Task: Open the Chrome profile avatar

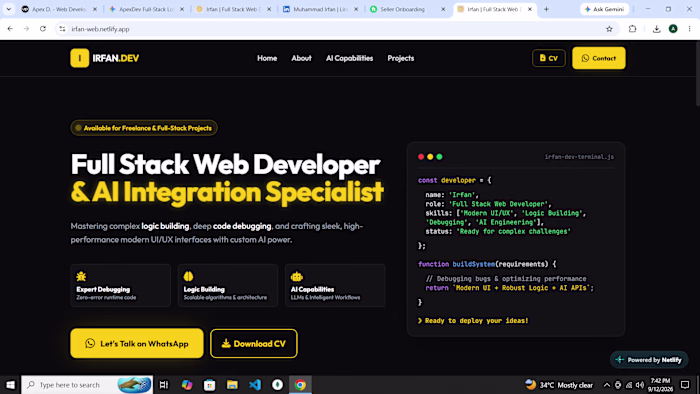Action: click(x=673, y=29)
